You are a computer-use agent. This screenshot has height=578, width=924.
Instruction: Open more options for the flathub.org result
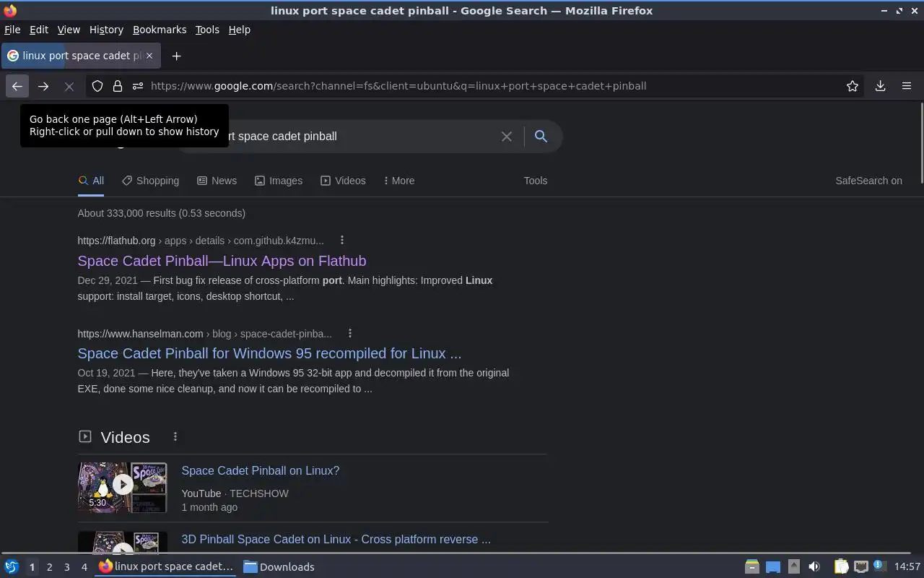342,241
